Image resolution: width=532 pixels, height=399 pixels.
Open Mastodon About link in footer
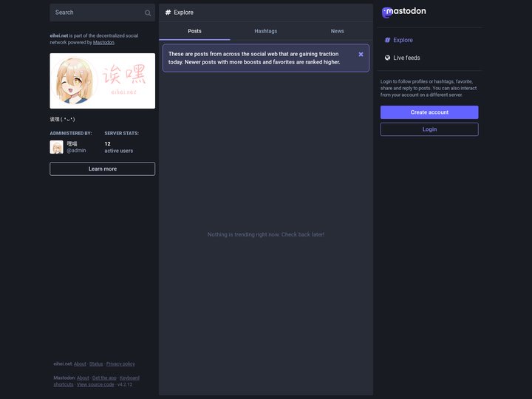(83, 378)
